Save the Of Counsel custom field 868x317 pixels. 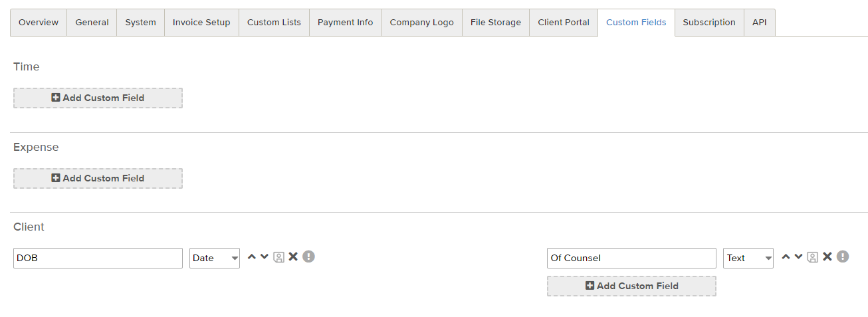coord(813,257)
